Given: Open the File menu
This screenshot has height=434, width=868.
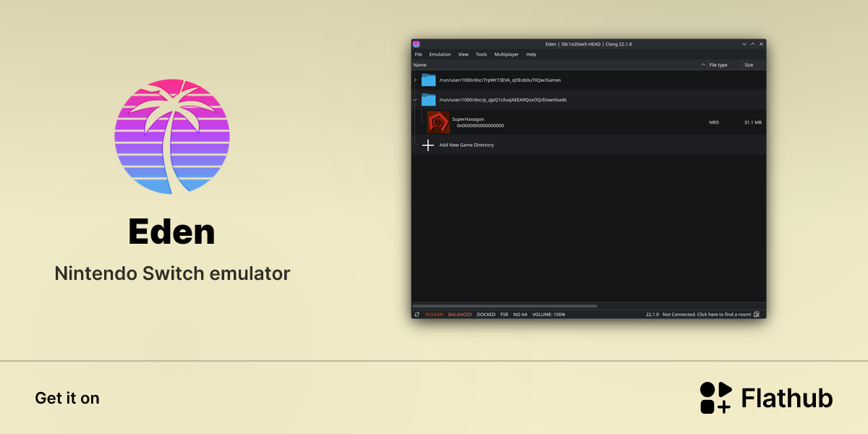Looking at the screenshot, I should (x=418, y=54).
